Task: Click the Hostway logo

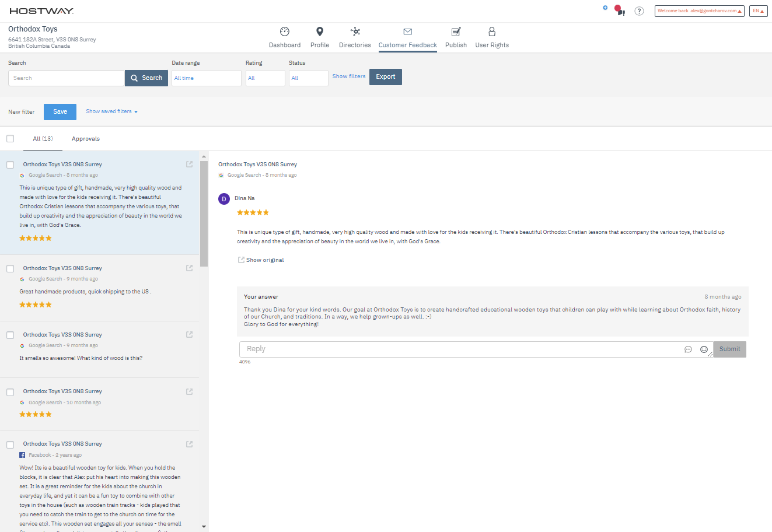Action: pos(41,11)
